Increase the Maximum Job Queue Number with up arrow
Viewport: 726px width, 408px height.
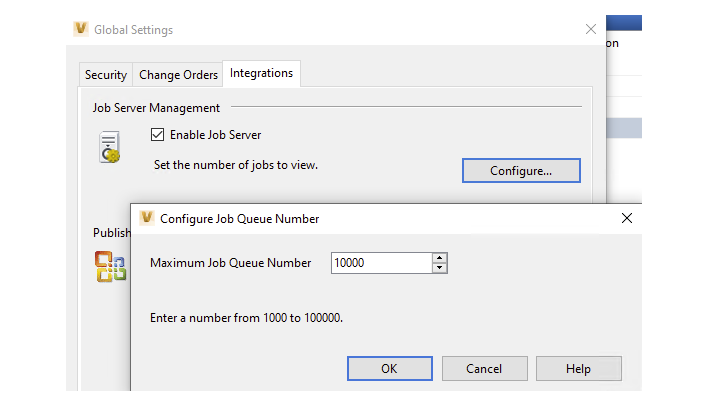pyautogui.click(x=439, y=258)
